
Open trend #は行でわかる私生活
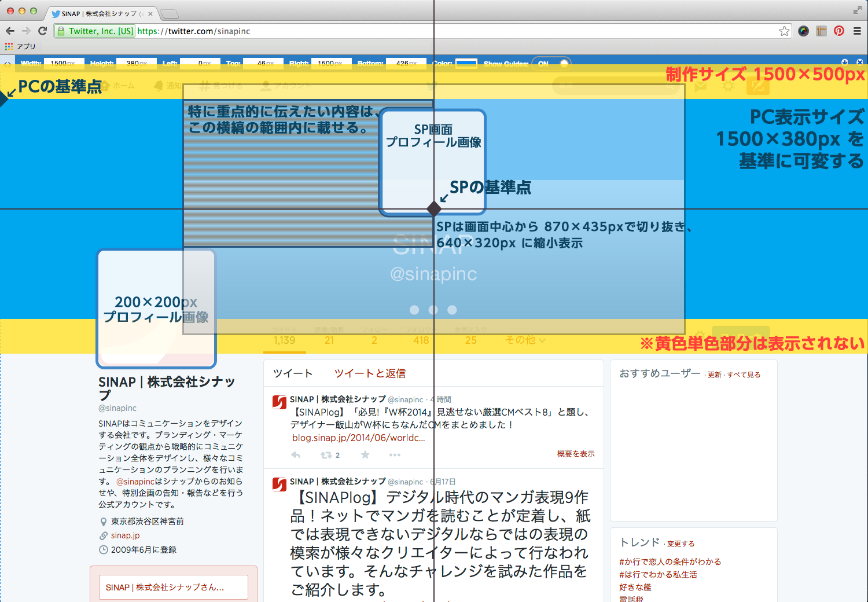658,574
